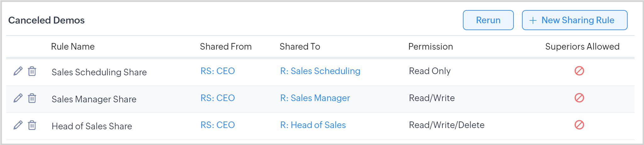The image size is (644, 145).
Task: Open RS: CEO link in Sales Scheduling row
Action: (218, 71)
